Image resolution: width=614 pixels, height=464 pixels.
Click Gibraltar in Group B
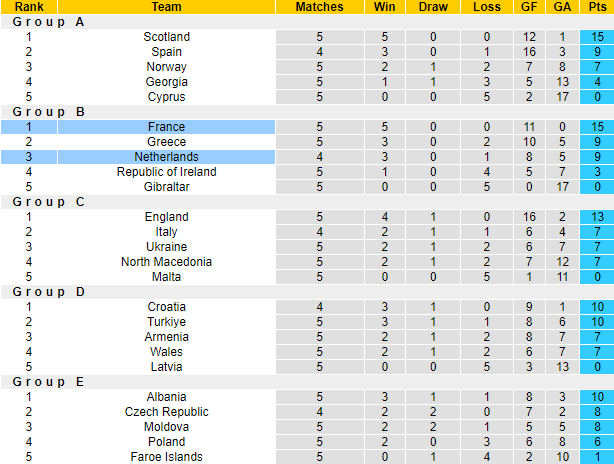(x=166, y=187)
